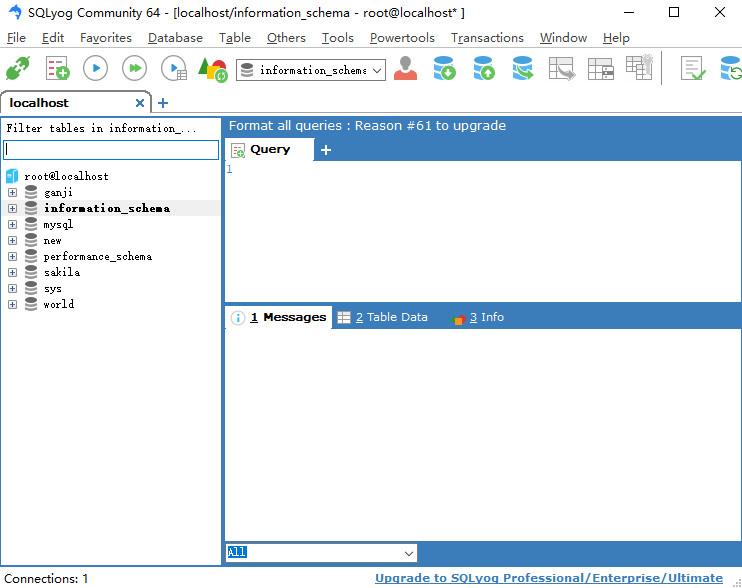Click the filter tables input field

click(111, 149)
